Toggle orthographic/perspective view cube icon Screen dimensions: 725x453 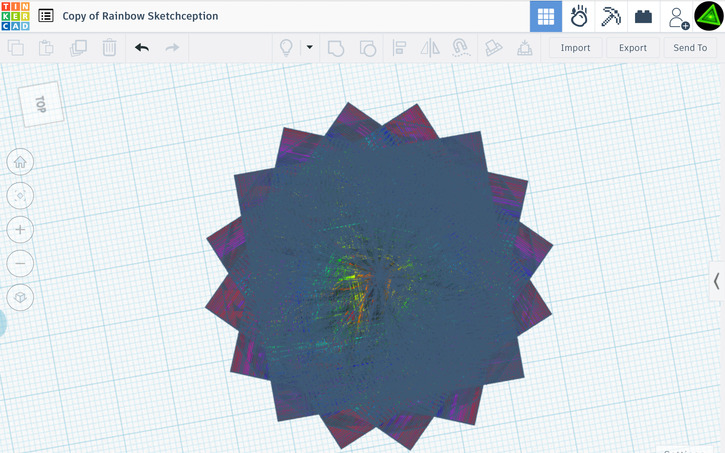pyautogui.click(x=20, y=297)
